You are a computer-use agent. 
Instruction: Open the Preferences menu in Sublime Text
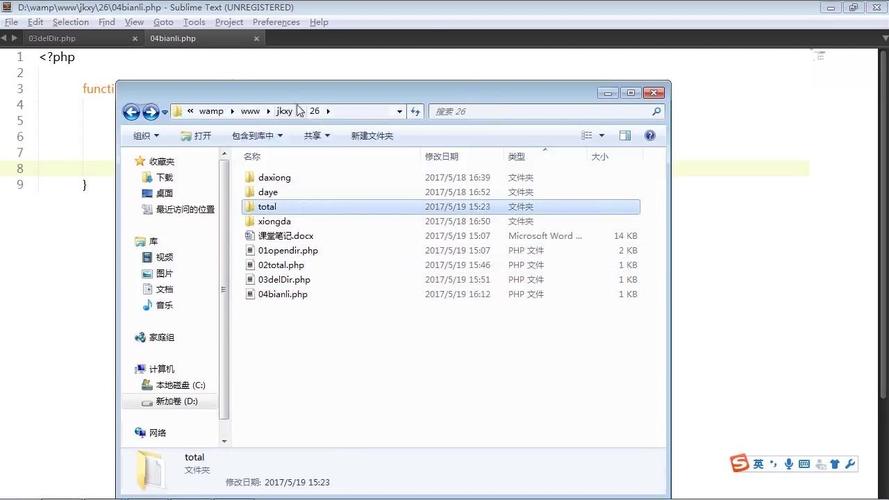pyautogui.click(x=275, y=22)
